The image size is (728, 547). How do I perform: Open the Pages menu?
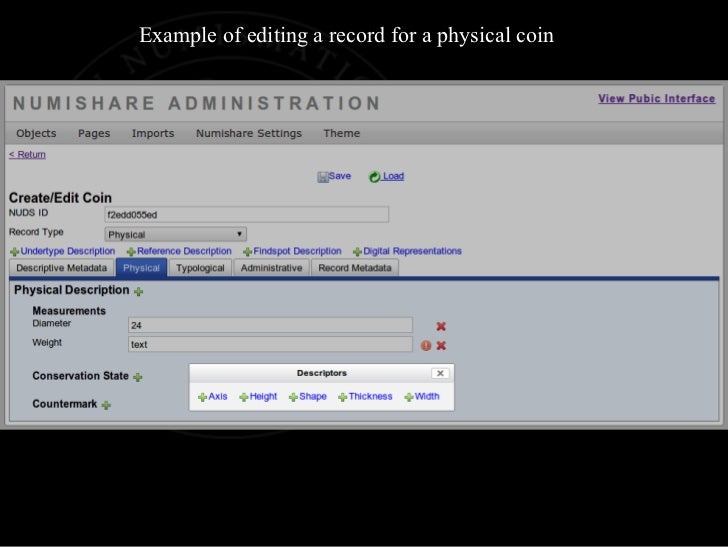point(94,133)
